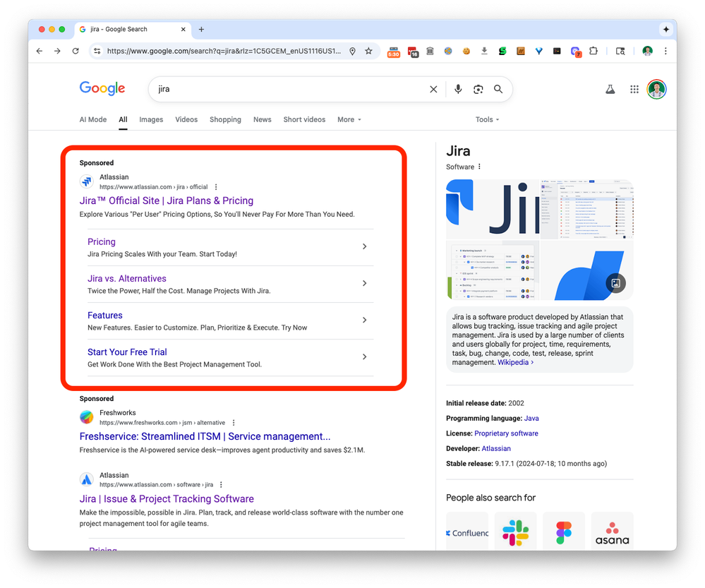Open more options dots next to Software label

click(x=480, y=167)
